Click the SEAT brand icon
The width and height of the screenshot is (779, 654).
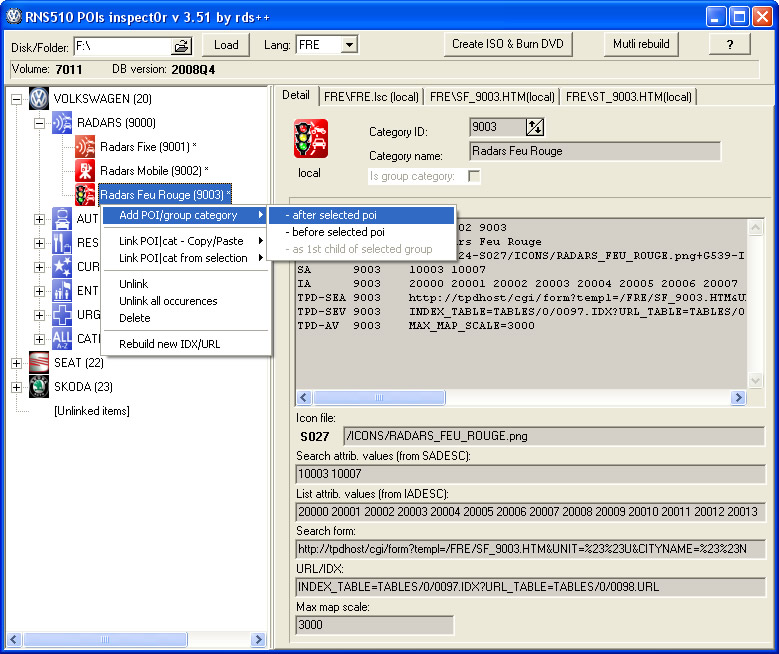pos(38,362)
